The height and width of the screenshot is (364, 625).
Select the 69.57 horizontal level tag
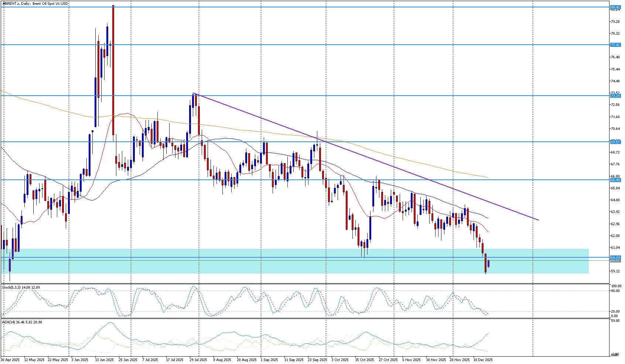point(615,142)
